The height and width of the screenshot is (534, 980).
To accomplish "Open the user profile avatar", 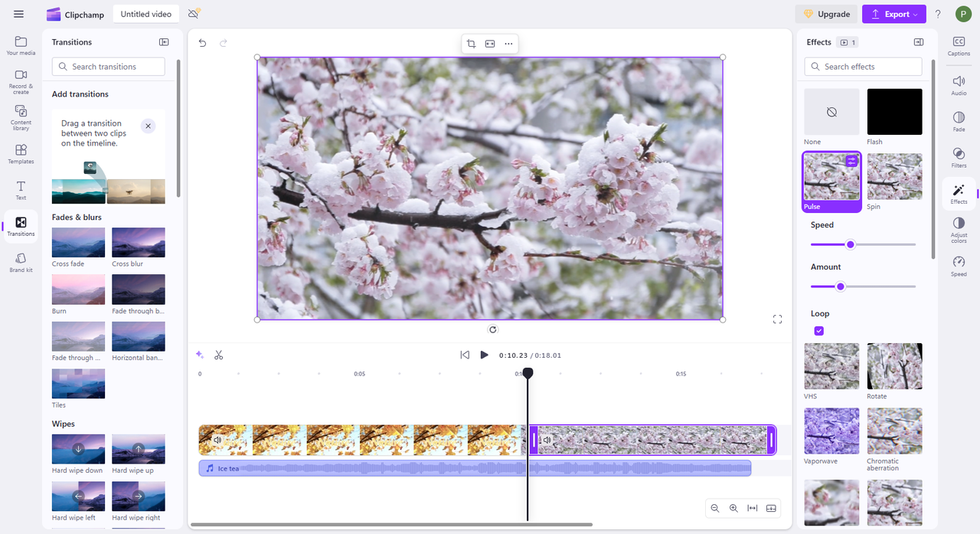I will point(963,14).
